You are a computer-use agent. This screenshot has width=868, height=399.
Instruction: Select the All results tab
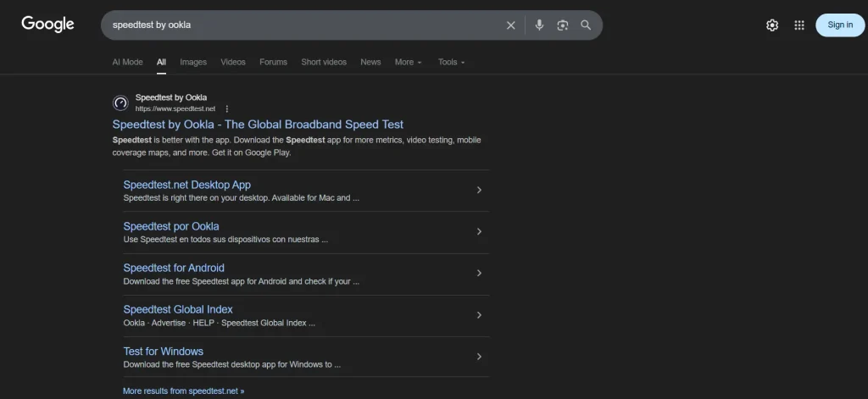tap(161, 62)
